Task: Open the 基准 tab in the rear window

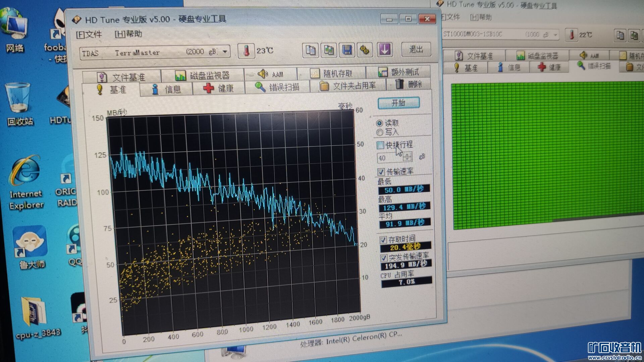Action: [466, 68]
